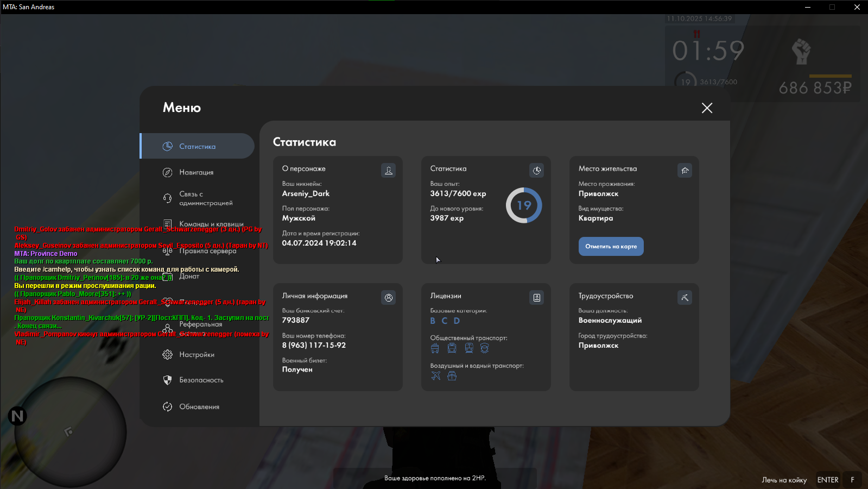
Task: Click the second public transport license icon
Action: pyautogui.click(x=452, y=348)
